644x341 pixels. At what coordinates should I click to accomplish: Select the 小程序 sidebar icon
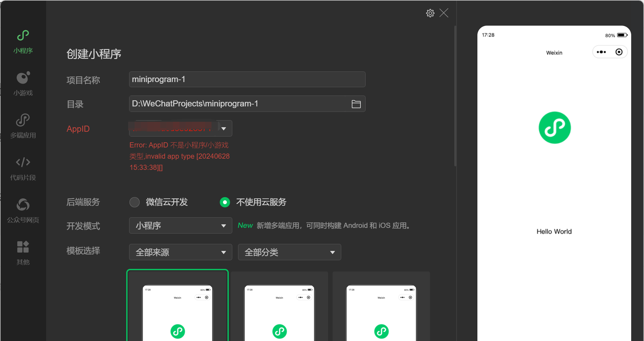coord(23,41)
